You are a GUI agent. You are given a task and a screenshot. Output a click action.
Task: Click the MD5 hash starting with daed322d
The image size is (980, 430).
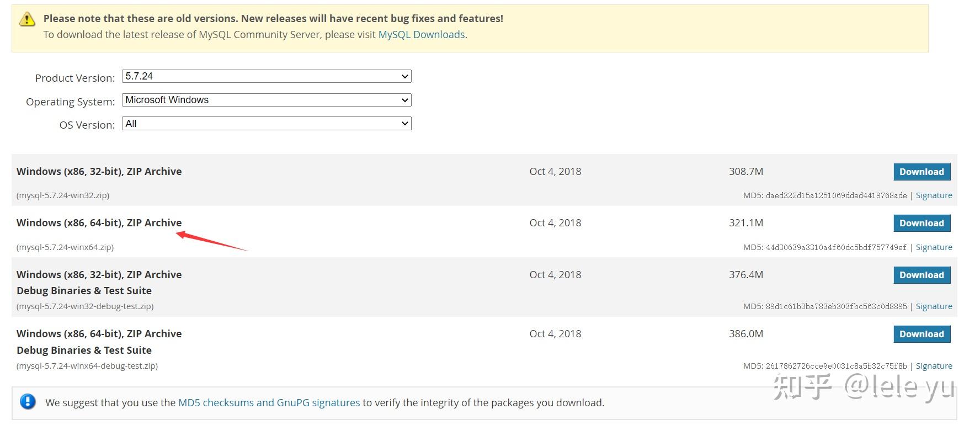click(836, 195)
